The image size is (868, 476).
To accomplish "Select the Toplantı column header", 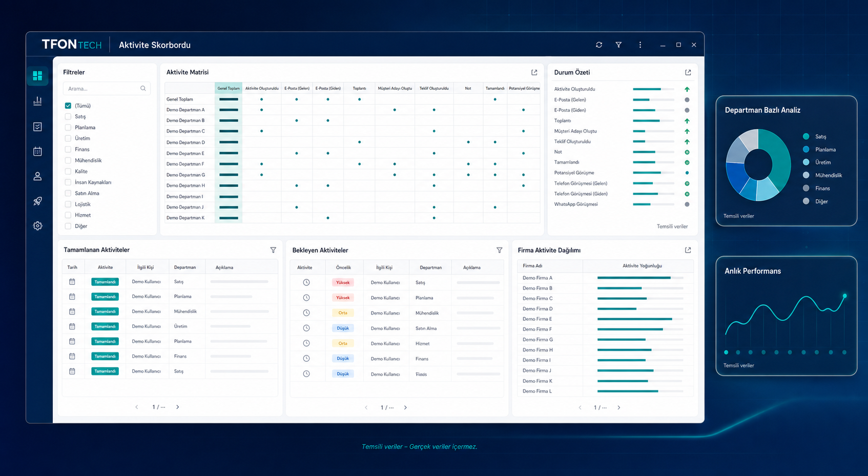I will coord(360,88).
